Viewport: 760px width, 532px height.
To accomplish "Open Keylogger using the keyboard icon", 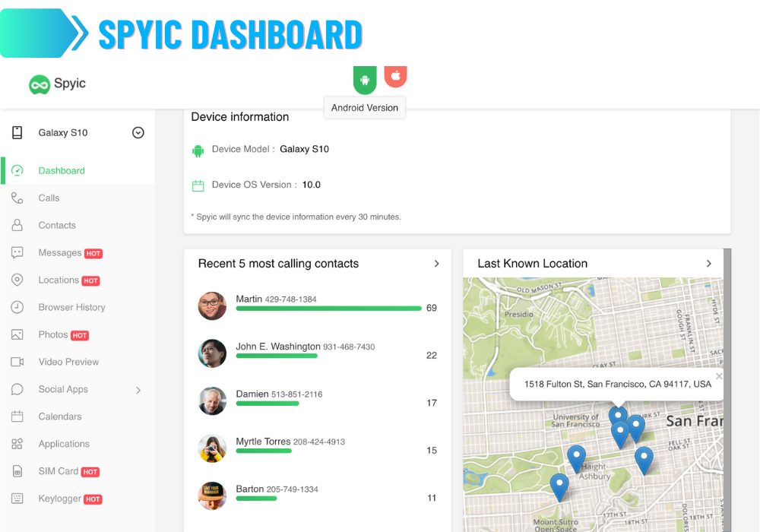I will [17, 499].
